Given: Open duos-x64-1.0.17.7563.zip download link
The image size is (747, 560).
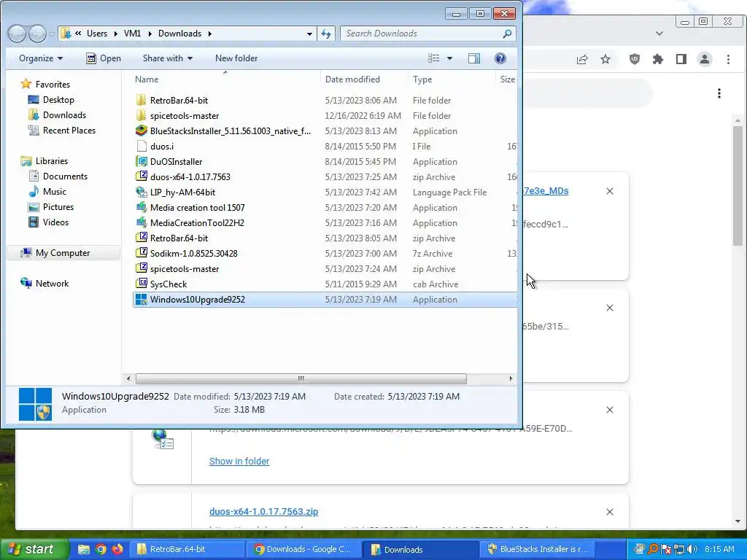Looking at the screenshot, I should [x=263, y=512].
